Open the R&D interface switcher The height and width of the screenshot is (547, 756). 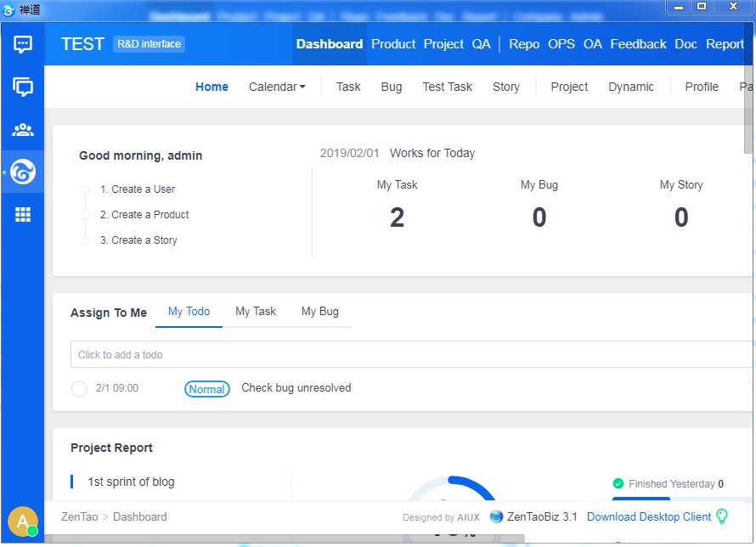pos(149,44)
